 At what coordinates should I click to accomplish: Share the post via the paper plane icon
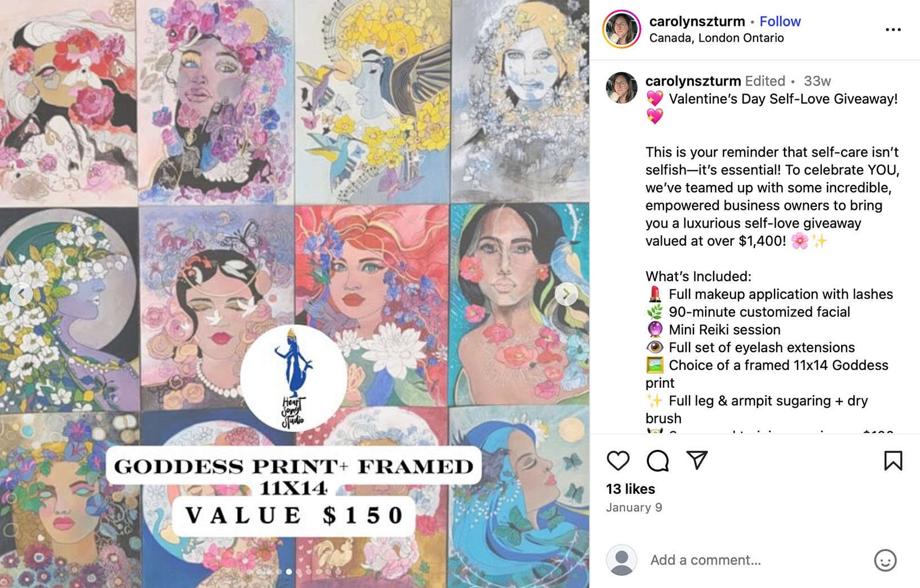pyautogui.click(x=697, y=461)
